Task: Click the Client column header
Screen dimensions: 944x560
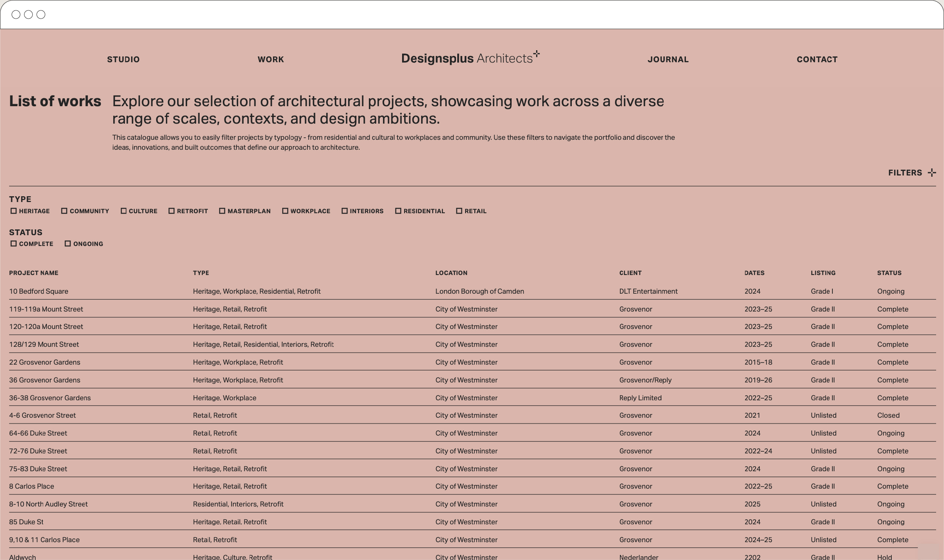Action: (x=630, y=273)
